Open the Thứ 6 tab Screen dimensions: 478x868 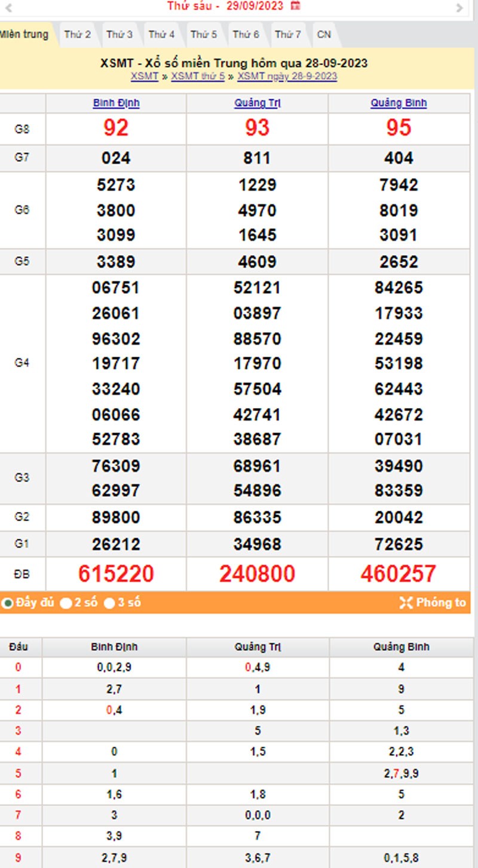click(246, 35)
